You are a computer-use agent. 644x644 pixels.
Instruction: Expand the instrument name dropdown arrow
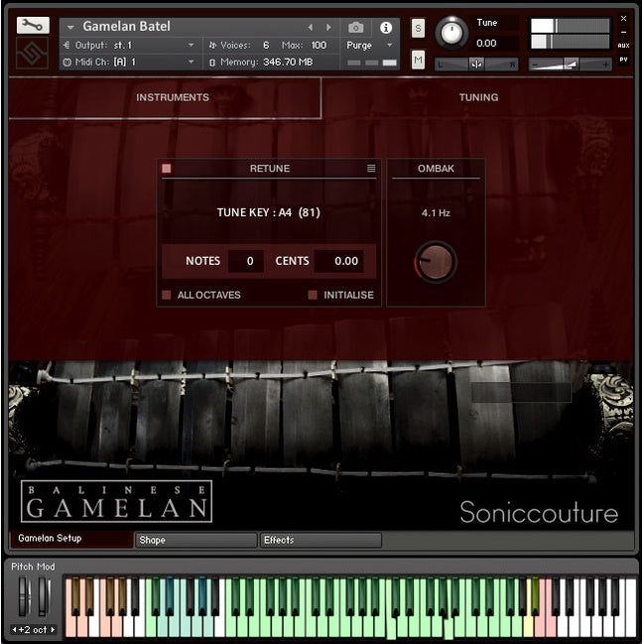pos(70,28)
